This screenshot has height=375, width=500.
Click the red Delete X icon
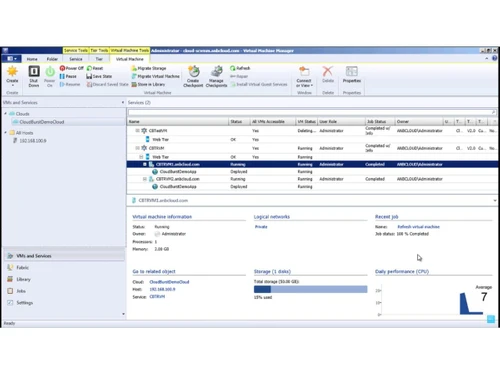tap(328, 71)
